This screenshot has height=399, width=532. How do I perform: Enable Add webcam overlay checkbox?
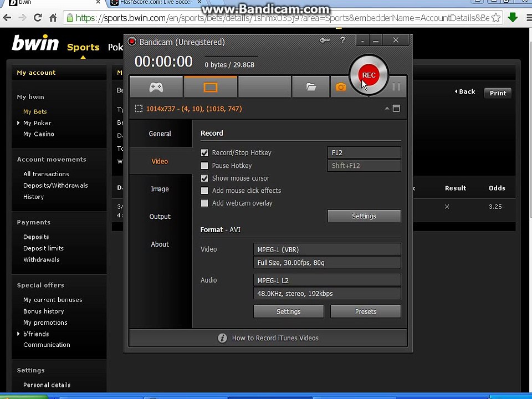[204, 203]
